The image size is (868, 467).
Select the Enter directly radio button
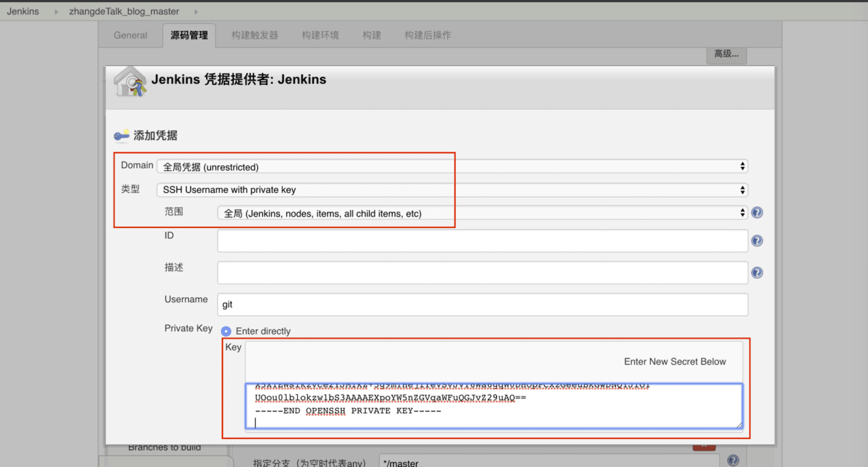pos(226,331)
